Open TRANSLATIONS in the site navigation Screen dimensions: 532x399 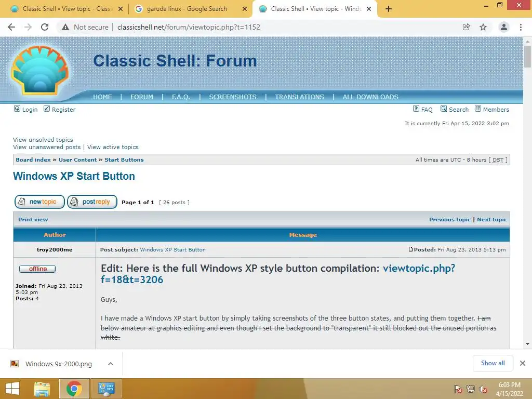click(299, 97)
